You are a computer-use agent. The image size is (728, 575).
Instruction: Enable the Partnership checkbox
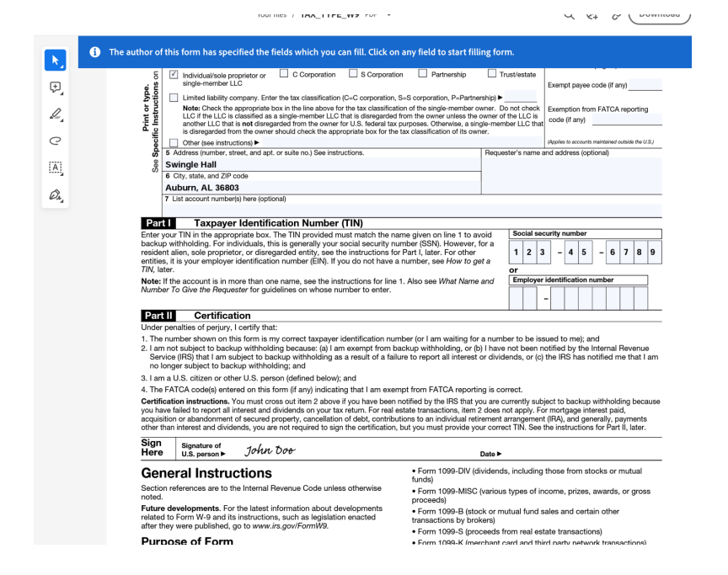pos(422,73)
